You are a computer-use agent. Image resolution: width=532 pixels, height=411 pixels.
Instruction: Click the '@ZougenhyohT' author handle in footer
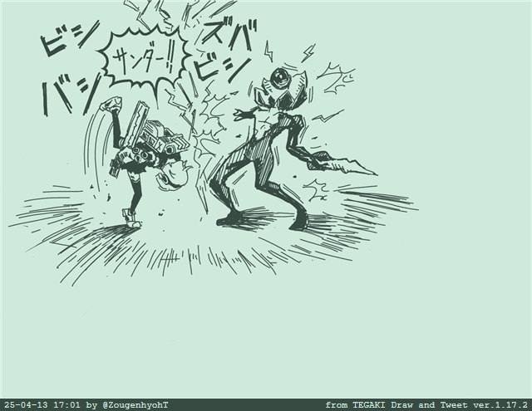click(x=135, y=405)
